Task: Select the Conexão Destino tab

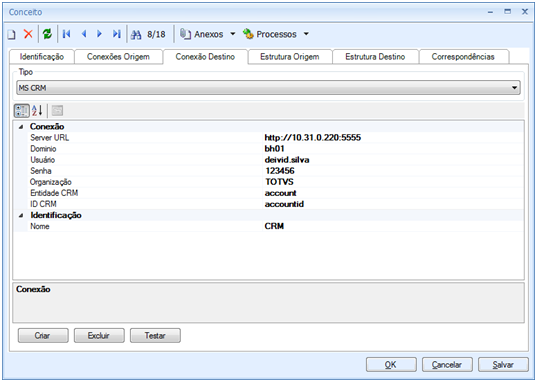Action: [205, 57]
